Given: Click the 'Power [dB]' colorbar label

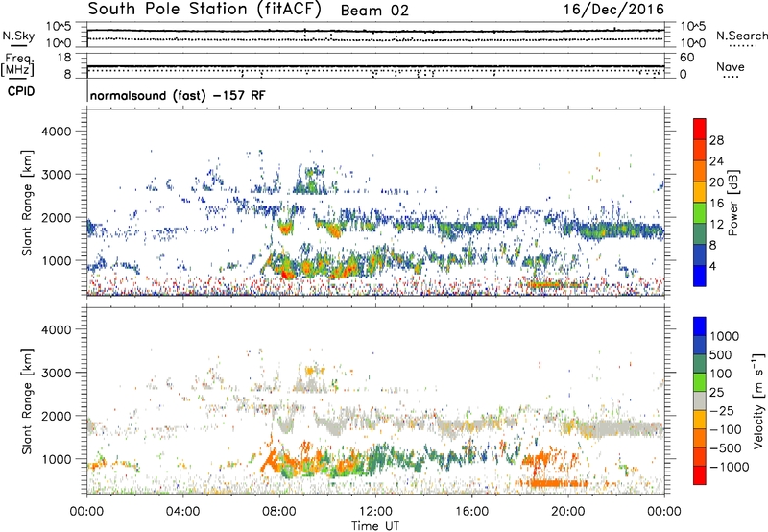Looking at the screenshot, I should pos(732,203).
